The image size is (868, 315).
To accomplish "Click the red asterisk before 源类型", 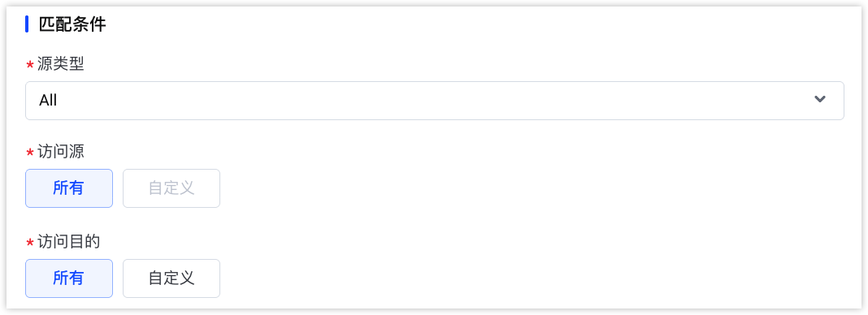I will click(30, 65).
